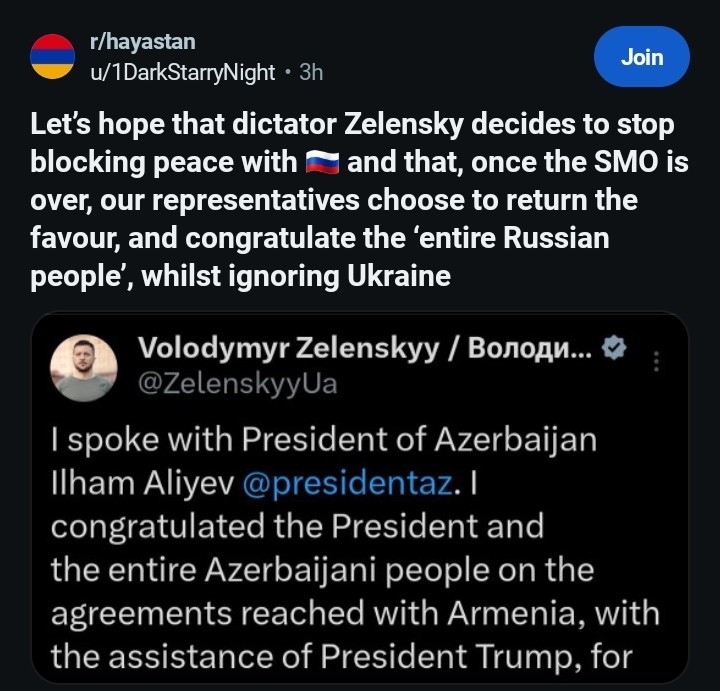Screen dimensions: 720x691
Task: Click the 3h post timestamp
Action: point(311,71)
